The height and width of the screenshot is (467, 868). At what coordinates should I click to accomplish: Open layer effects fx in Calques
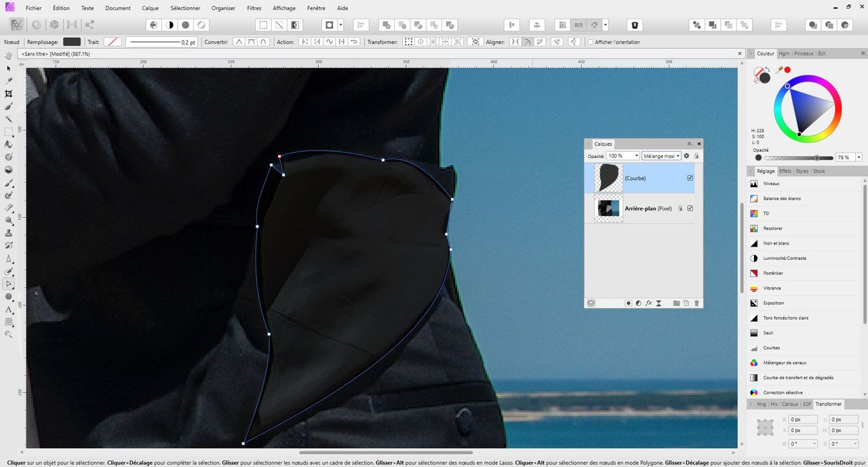point(648,303)
